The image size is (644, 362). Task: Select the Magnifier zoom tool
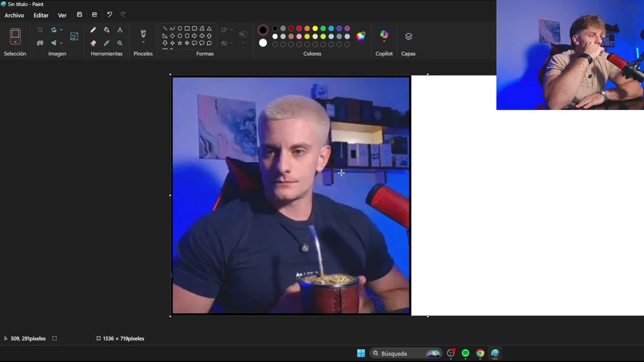pos(120,43)
